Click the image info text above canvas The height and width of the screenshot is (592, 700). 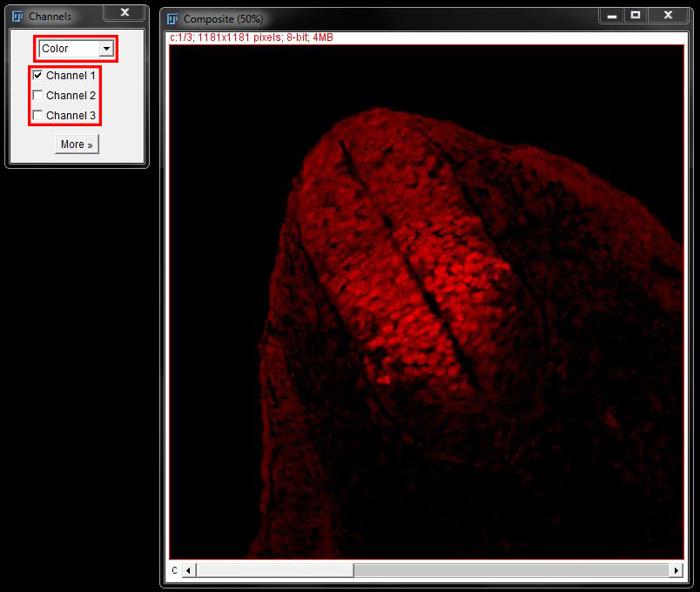(x=252, y=37)
